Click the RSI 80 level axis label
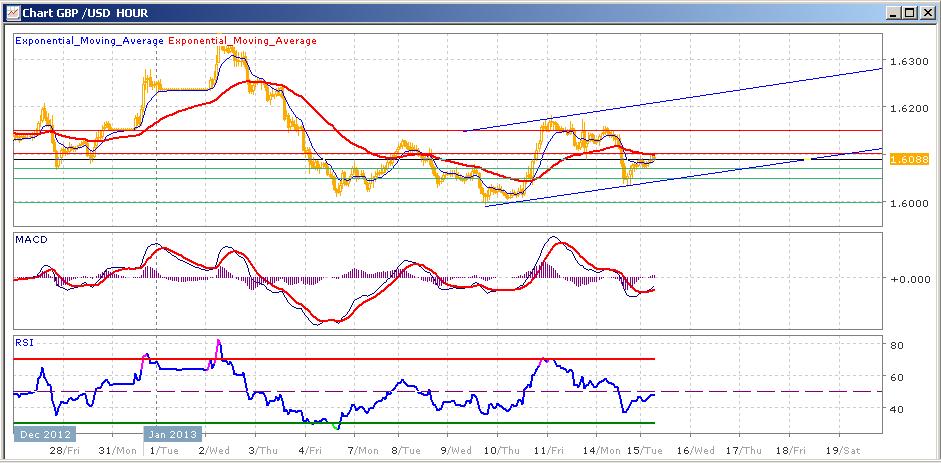Image resolution: width=941 pixels, height=463 pixels. [x=897, y=346]
